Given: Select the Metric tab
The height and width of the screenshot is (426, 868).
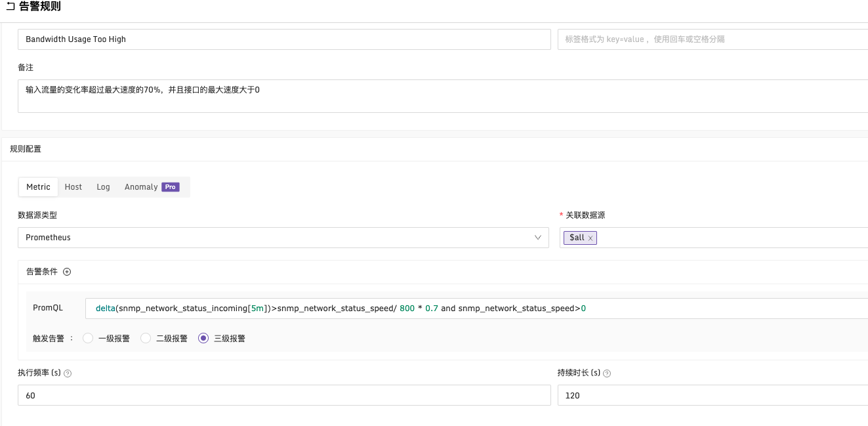Looking at the screenshot, I should (x=37, y=186).
